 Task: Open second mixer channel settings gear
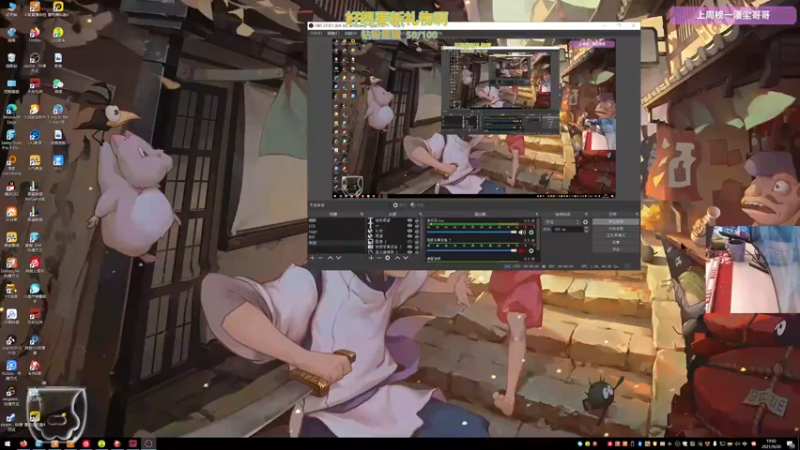coord(531,251)
